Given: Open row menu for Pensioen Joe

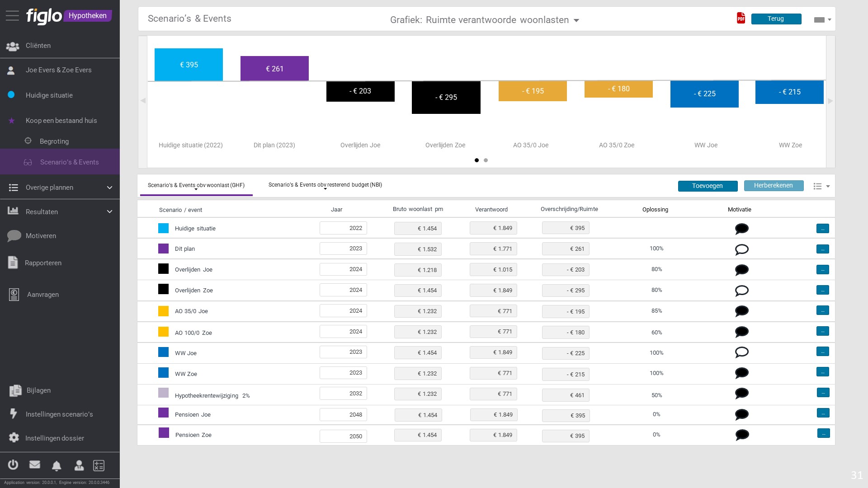Looking at the screenshot, I should pos(823,413).
